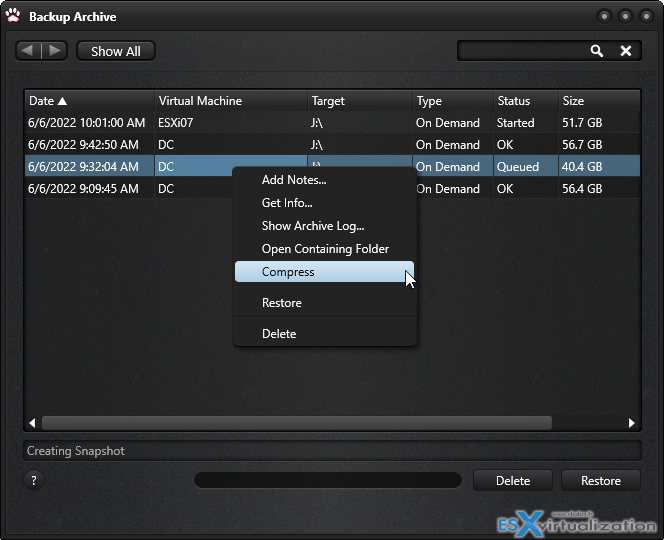Viewport: 664px width, 540px height.
Task: Click the middle title bar window button
Action: (x=625, y=17)
